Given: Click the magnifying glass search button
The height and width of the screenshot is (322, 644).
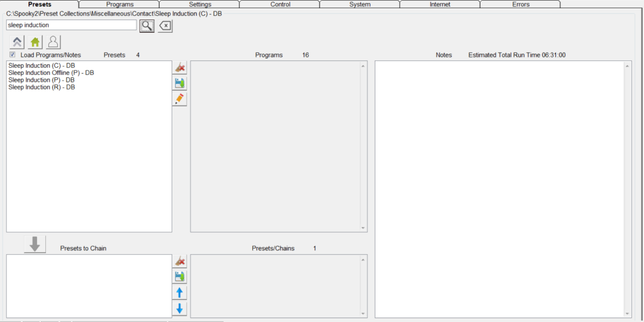Looking at the screenshot, I should (147, 26).
